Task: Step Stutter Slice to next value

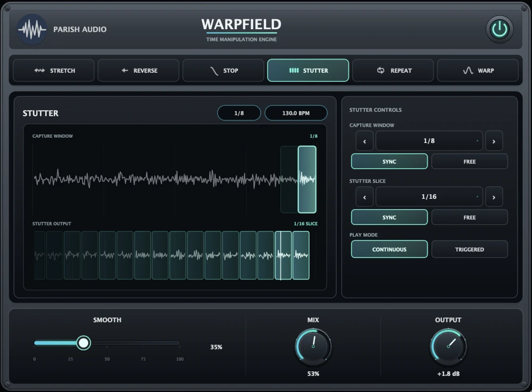Action: pyautogui.click(x=494, y=197)
